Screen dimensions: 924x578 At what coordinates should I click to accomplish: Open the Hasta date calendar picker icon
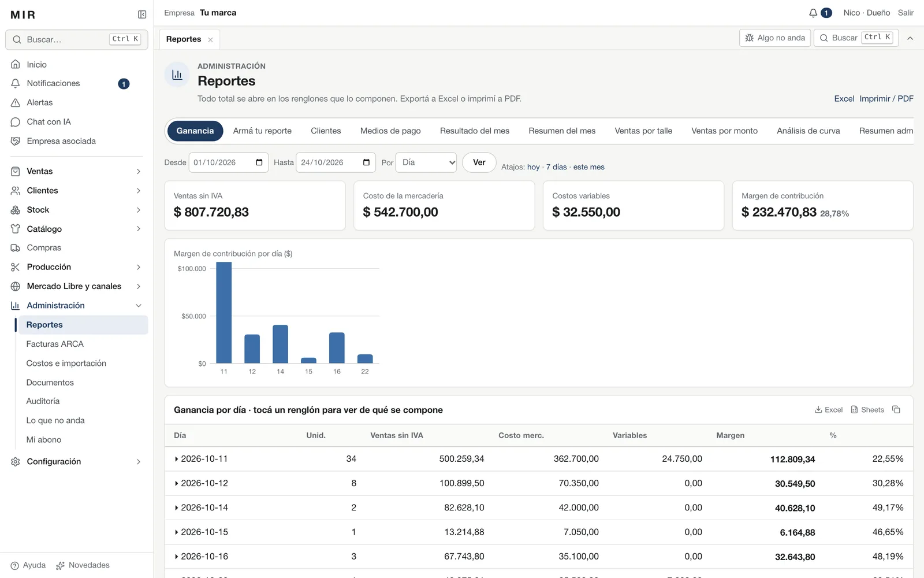click(366, 162)
